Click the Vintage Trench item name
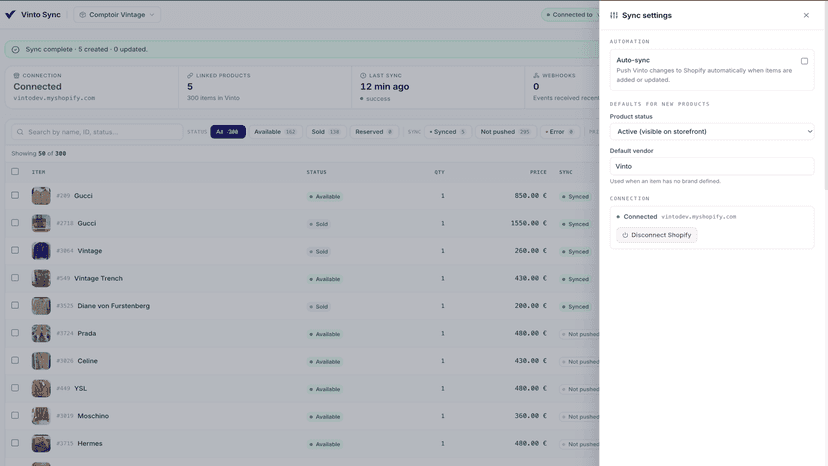Image resolution: width=828 pixels, height=466 pixels. (x=98, y=278)
